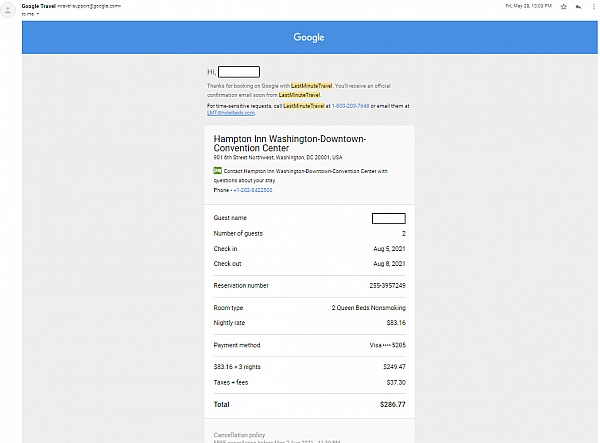Click the Check out date Aug 8, 2021
Viewport: 600px width, 443px height.
click(x=389, y=264)
